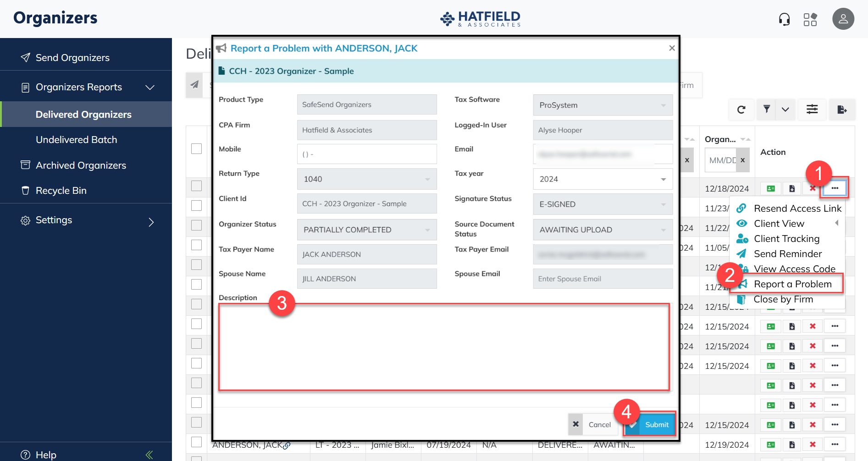Viewport: 868px width, 461px height.
Task: Tick the checkbox of the fifth table row
Action: [196, 264]
